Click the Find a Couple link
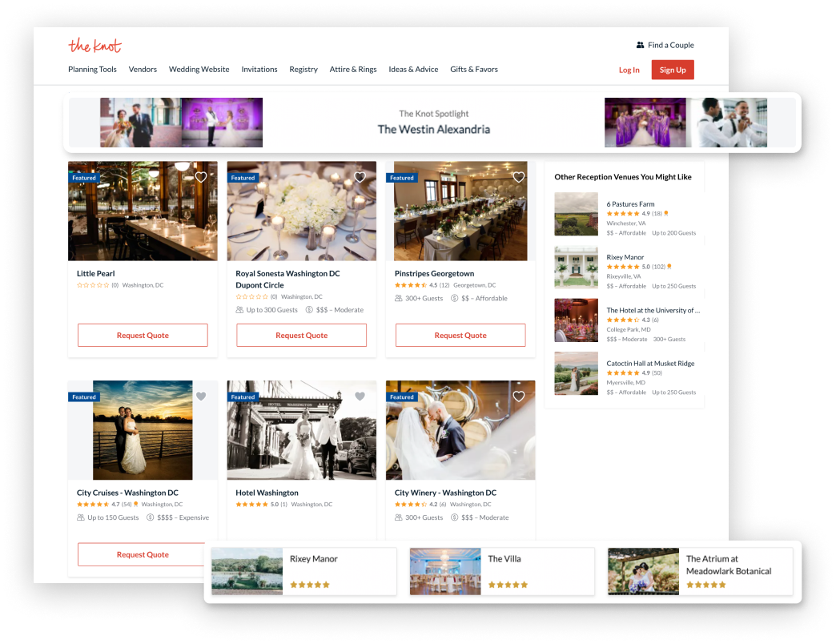This screenshot has width=836, height=644. point(671,46)
